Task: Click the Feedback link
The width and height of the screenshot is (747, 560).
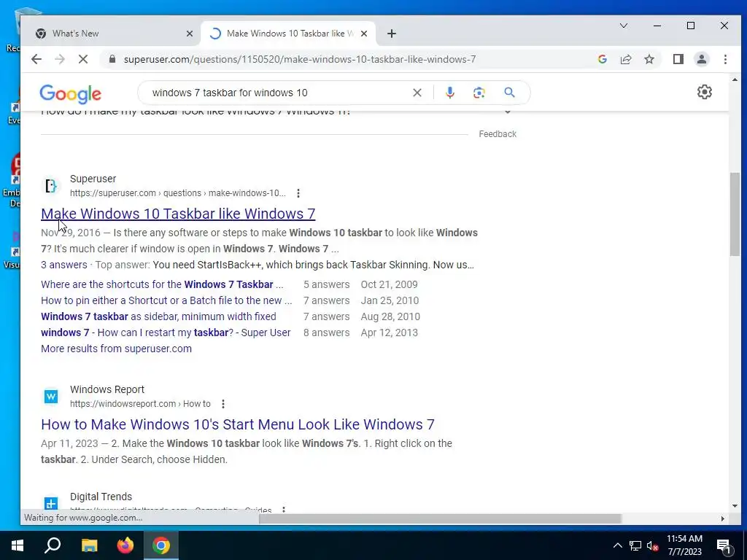Action: click(498, 134)
